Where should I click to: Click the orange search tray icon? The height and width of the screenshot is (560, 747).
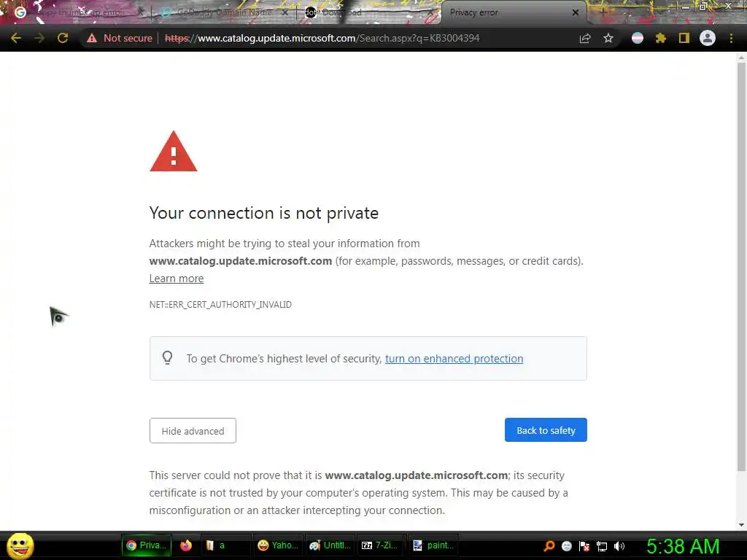[549, 546]
